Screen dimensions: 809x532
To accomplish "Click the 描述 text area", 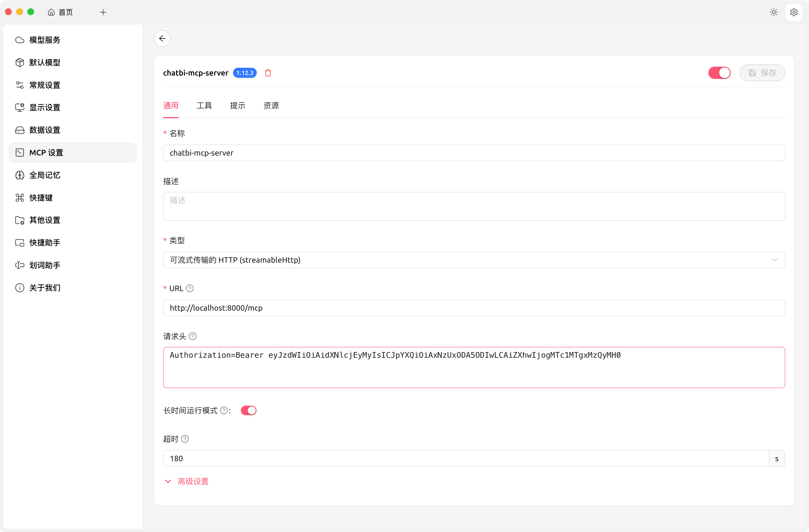I will click(x=474, y=206).
